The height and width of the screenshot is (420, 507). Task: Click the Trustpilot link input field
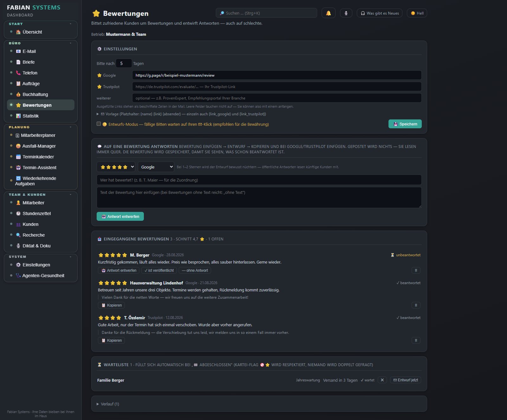[x=277, y=86]
